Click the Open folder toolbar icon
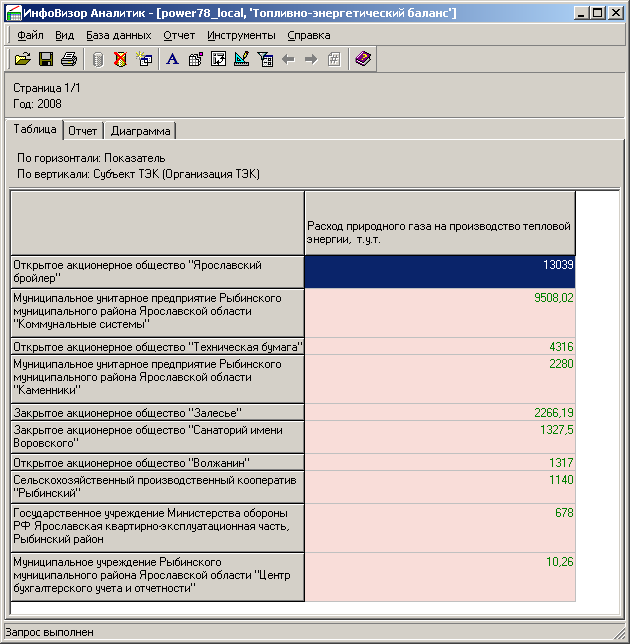Image resolution: width=630 pixels, height=644 pixels. (x=23, y=59)
